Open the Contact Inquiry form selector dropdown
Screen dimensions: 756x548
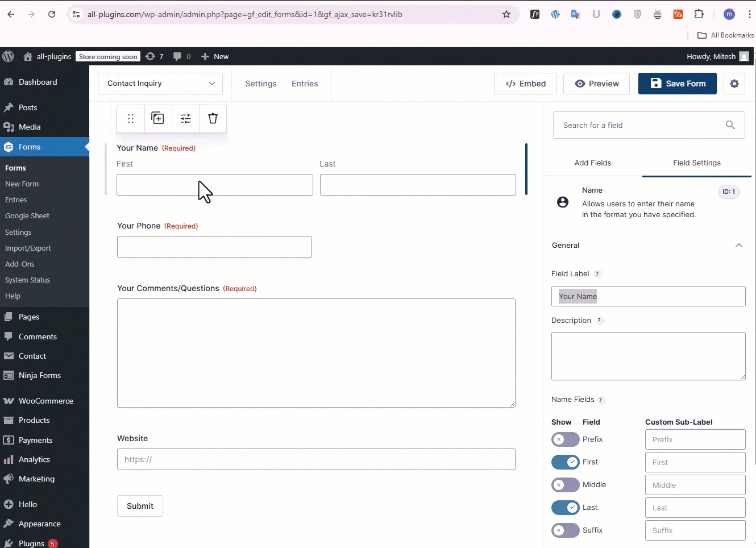(x=211, y=84)
